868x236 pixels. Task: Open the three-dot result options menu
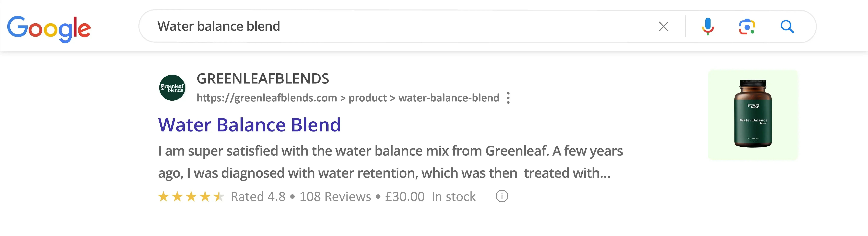tap(508, 98)
